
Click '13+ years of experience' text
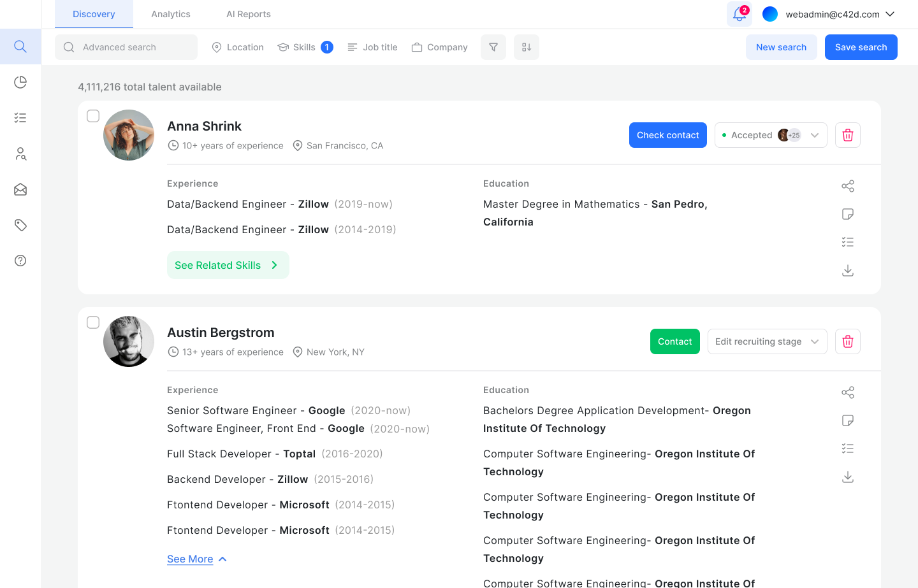click(x=233, y=352)
